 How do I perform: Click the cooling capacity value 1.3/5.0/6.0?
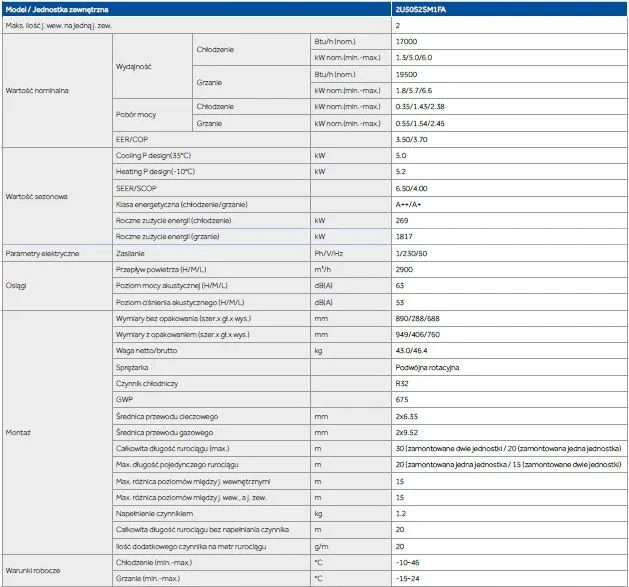[414, 58]
